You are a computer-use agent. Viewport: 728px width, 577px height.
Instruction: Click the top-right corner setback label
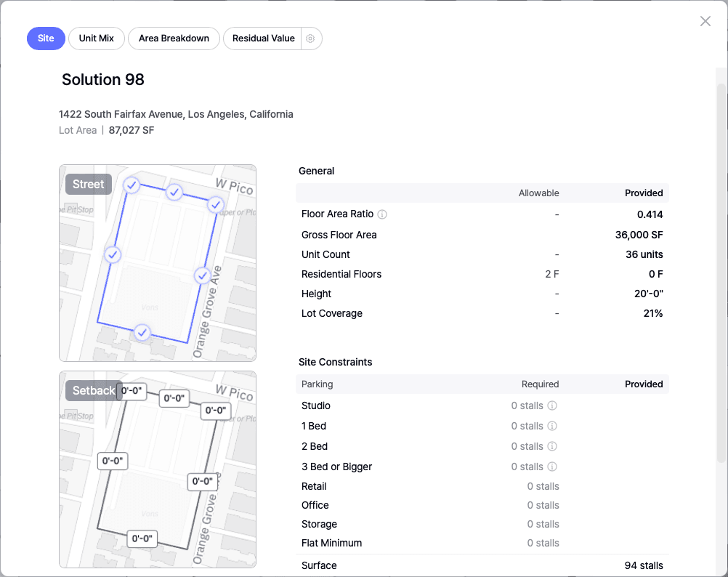click(216, 411)
